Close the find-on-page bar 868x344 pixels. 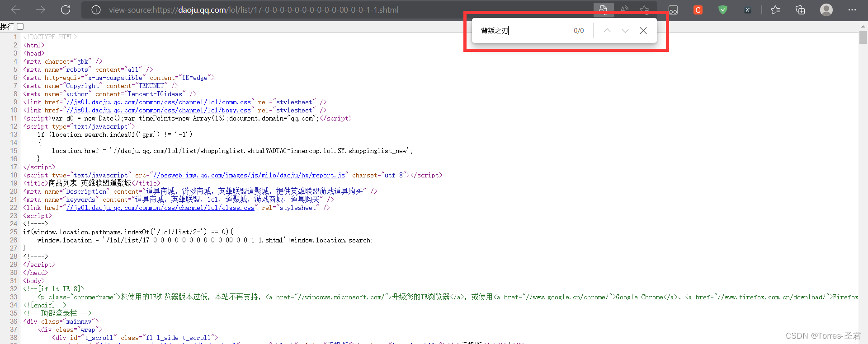[x=643, y=31]
